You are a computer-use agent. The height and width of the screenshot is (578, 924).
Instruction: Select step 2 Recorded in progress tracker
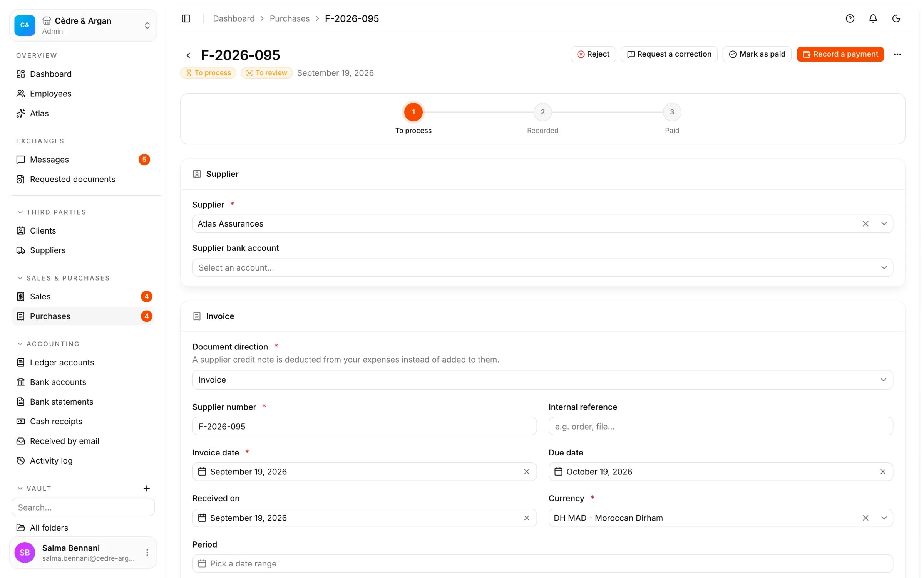pos(542,112)
